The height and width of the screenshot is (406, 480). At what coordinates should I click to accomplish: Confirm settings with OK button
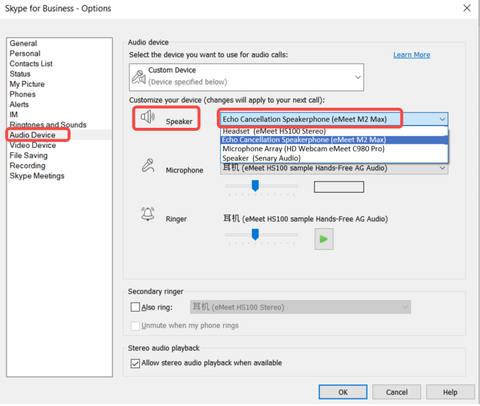tap(343, 392)
